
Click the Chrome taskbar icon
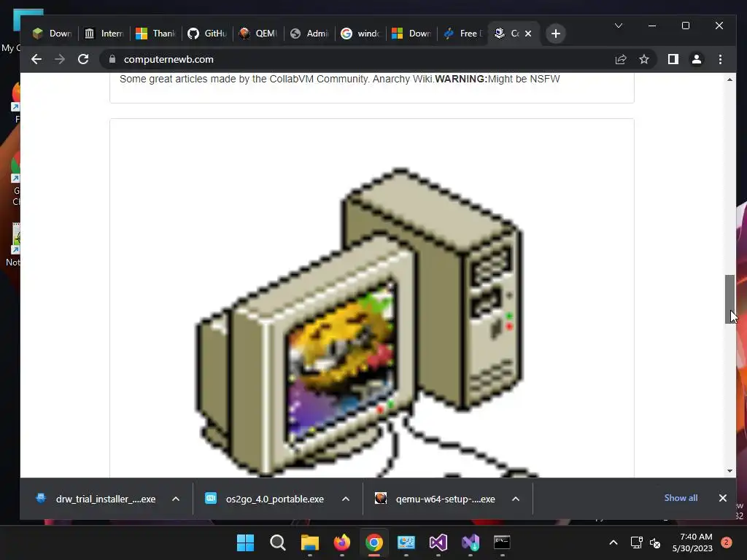(374, 542)
